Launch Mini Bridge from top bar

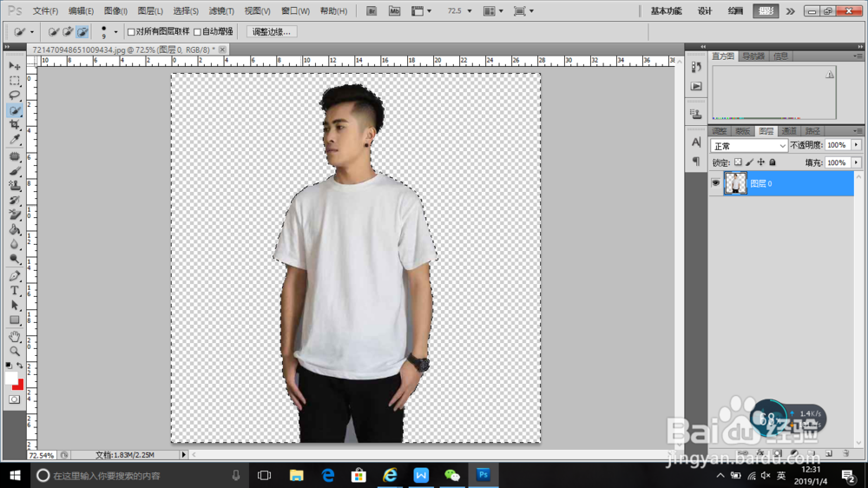[x=394, y=11]
